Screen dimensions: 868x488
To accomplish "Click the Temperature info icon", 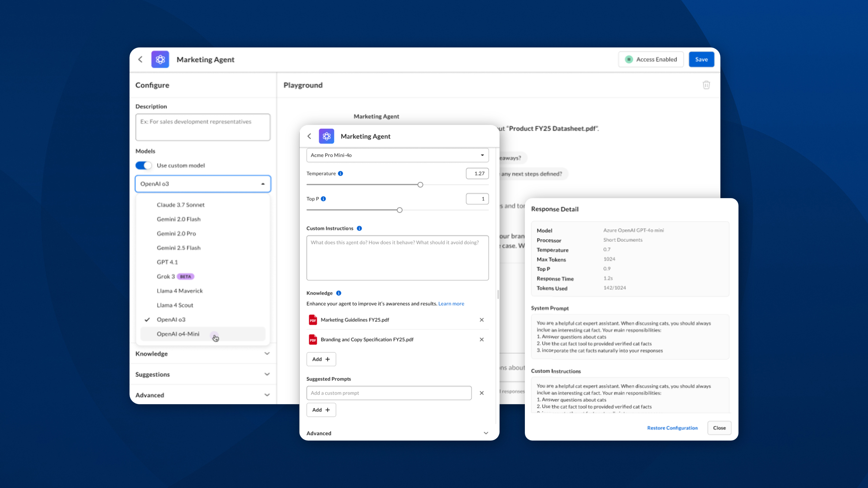I will coord(341,174).
